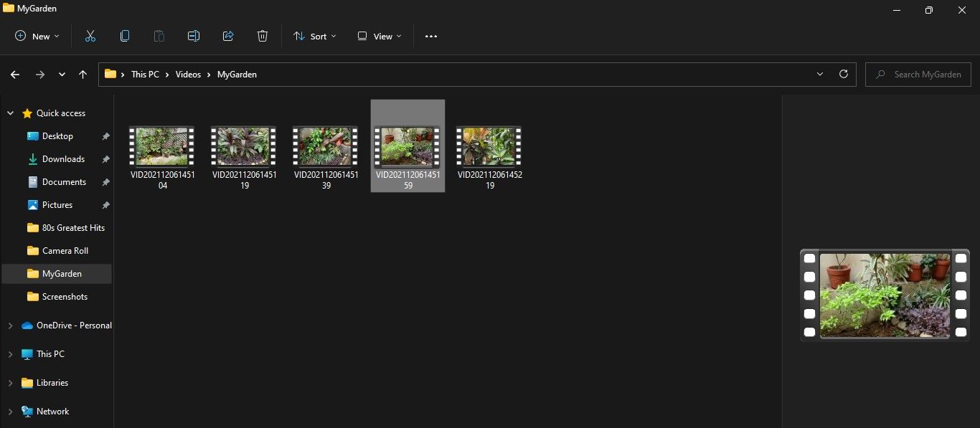Viewport: 980px width, 428px height.
Task: Click the Rename icon in toolbar
Action: [x=194, y=36]
